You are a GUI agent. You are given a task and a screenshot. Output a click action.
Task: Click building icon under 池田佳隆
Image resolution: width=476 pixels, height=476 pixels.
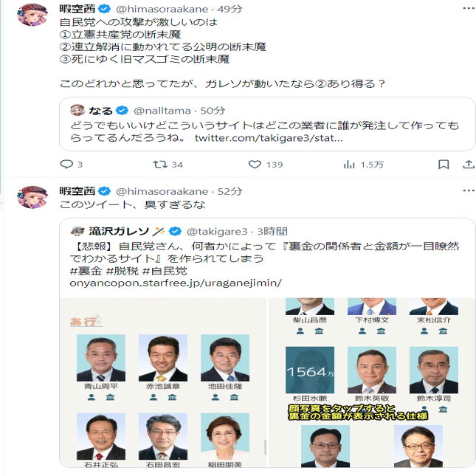point(234,397)
